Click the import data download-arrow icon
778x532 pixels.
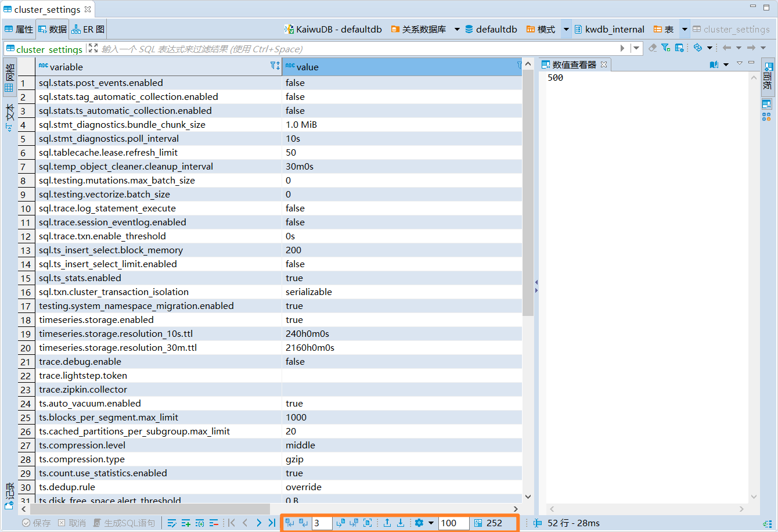pos(401,523)
